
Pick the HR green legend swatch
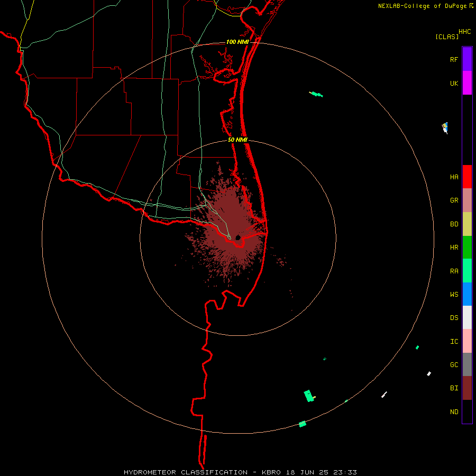467,248
